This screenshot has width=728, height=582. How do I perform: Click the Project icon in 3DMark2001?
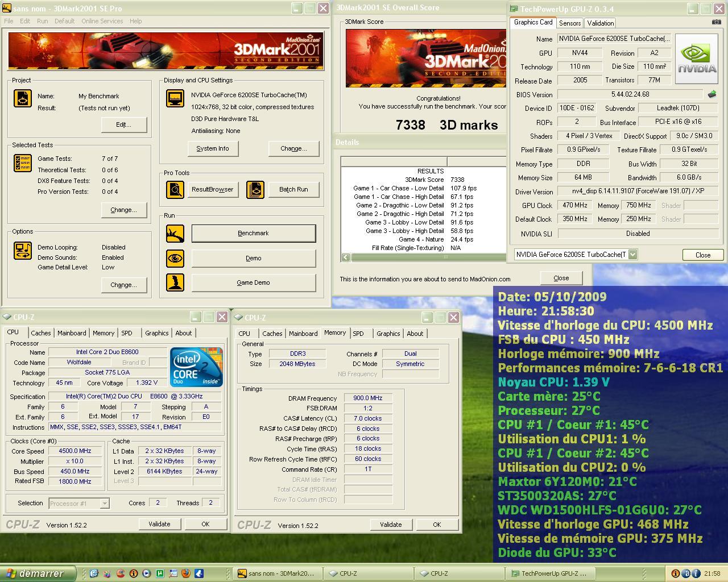tap(23, 98)
